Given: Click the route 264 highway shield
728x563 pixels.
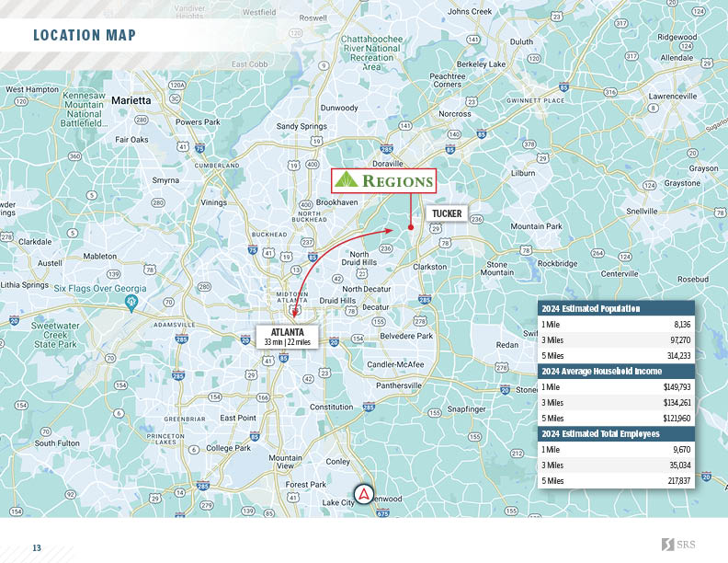Looking at the screenshot, I should pos(597,253).
